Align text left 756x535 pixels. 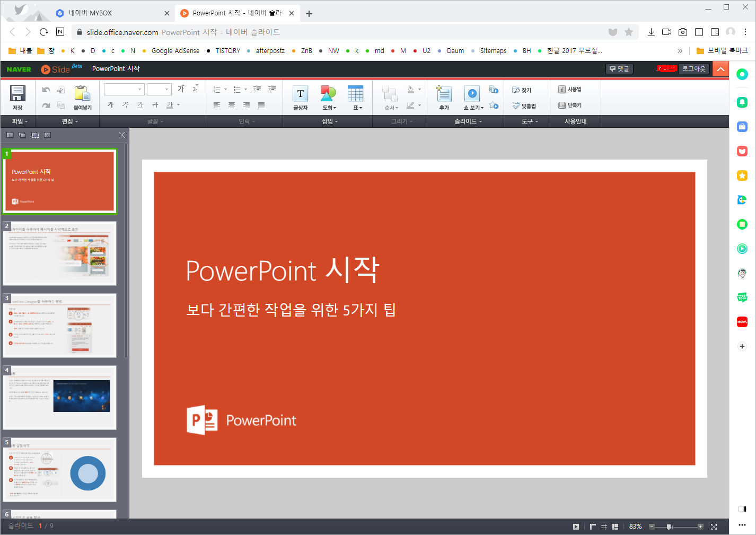[217, 105]
